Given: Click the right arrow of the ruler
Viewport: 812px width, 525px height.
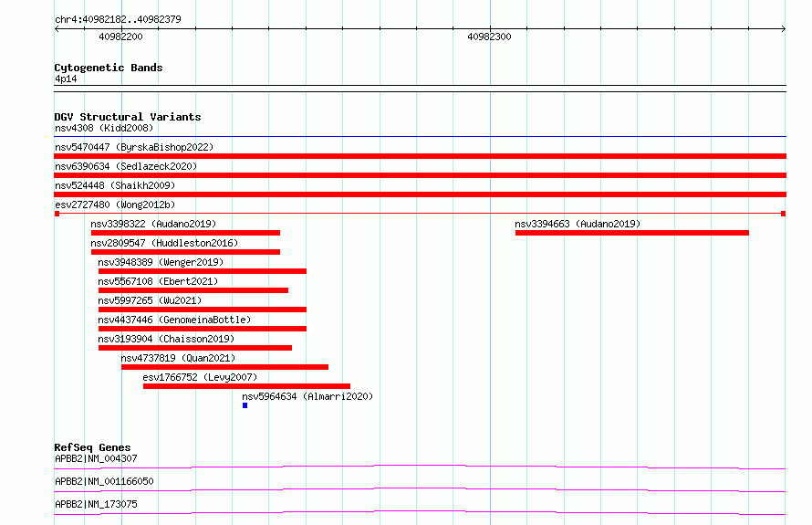Looking at the screenshot, I should tap(783, 29).
